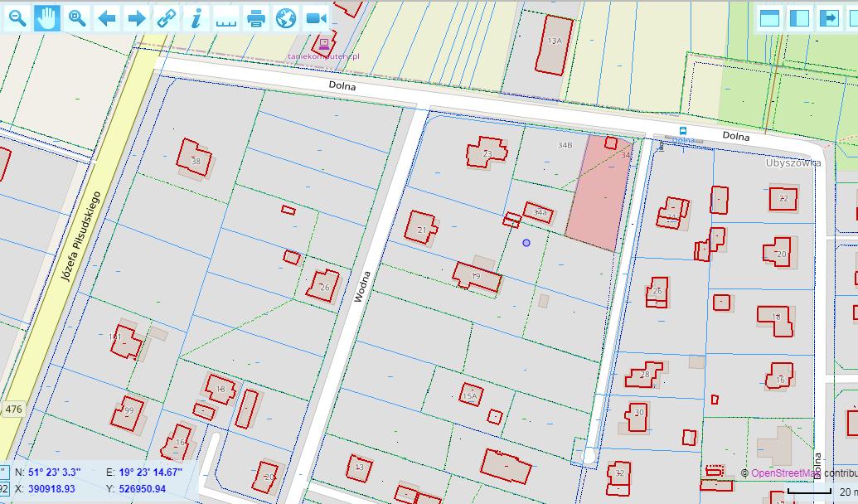
Task: Click building number 19
Action: [x=476, y=276]
